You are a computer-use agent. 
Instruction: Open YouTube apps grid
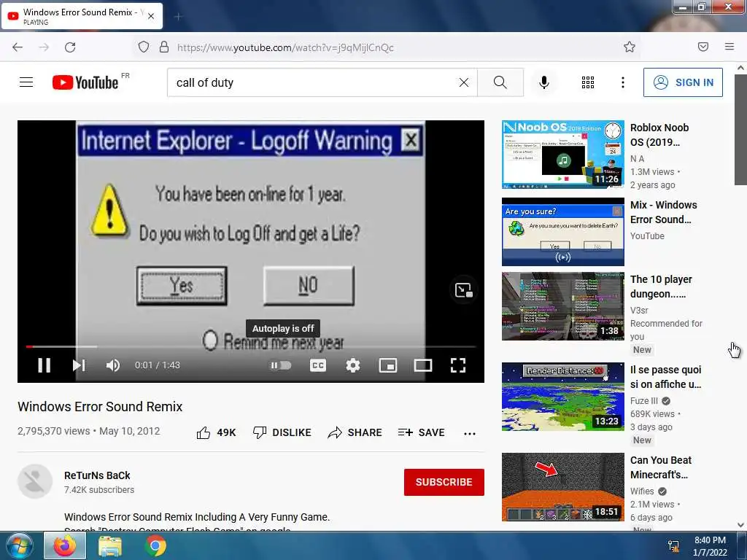coord(588,82)
